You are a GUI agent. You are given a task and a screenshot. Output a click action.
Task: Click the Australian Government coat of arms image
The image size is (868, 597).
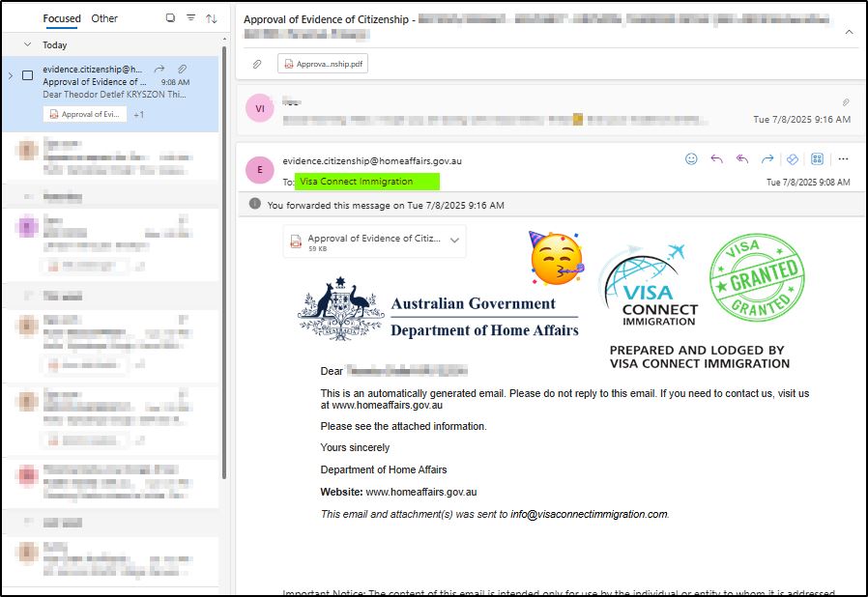340,309
